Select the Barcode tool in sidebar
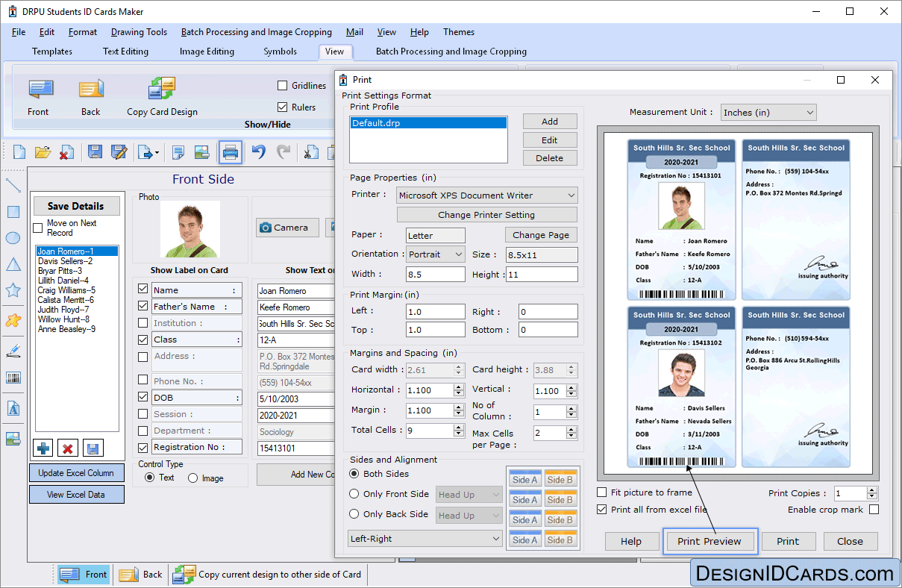This screenshot has height=588, width=902. tap(13, 378)
